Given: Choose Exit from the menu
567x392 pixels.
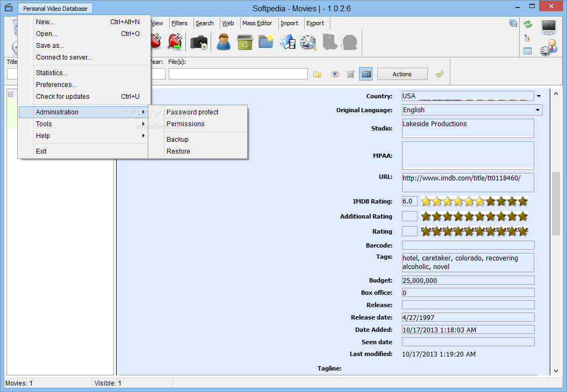Looking at the screenshot, I should pos(84,151).
